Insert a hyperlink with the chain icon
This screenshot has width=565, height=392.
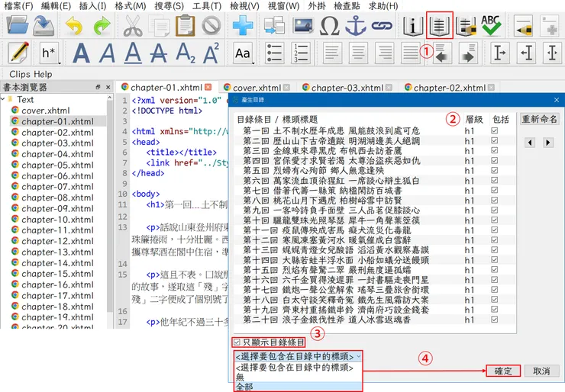(382, 26)
